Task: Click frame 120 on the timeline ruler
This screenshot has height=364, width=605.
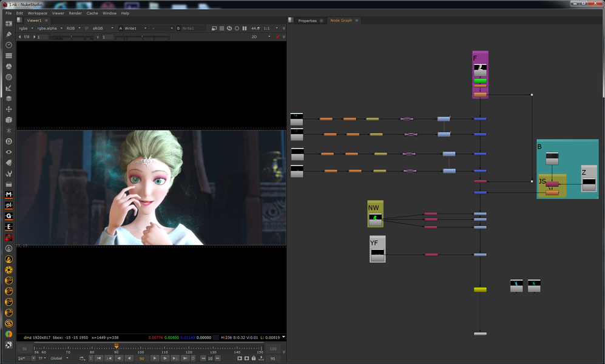Action: (189, 349)
